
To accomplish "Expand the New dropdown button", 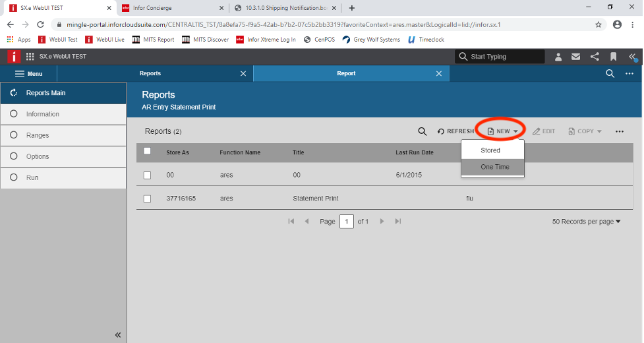I will point(502,131).
